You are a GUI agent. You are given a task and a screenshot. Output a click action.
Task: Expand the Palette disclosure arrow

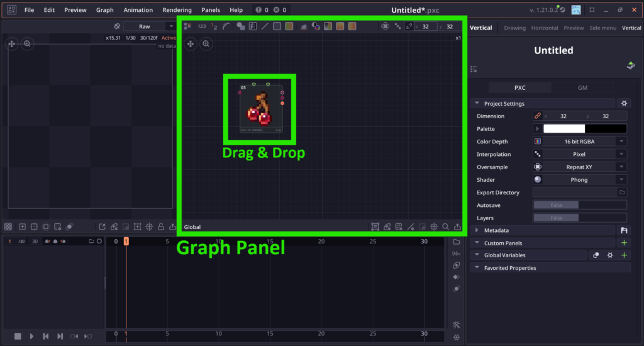click(x=537, y=128)
